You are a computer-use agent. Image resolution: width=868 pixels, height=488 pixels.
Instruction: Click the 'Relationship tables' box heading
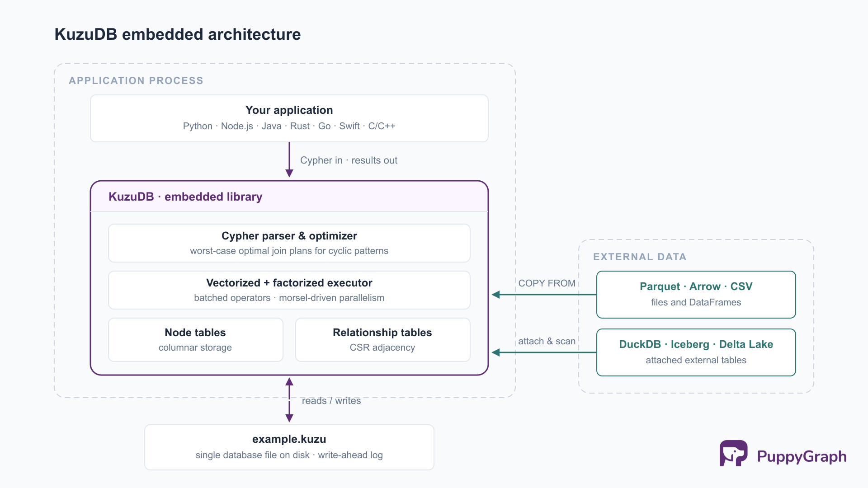(382, 332)
